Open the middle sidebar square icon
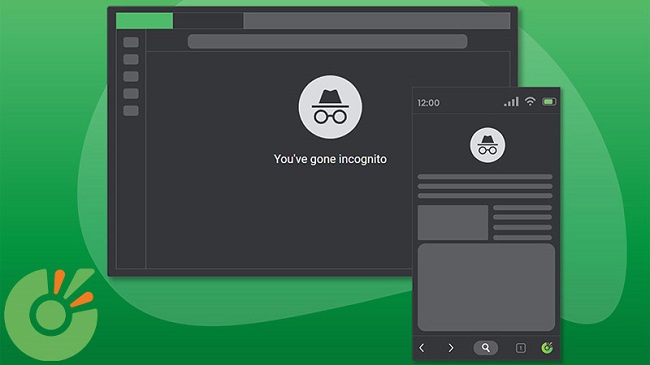The width and height of the screenshot is (650, 365). point(131,76)
